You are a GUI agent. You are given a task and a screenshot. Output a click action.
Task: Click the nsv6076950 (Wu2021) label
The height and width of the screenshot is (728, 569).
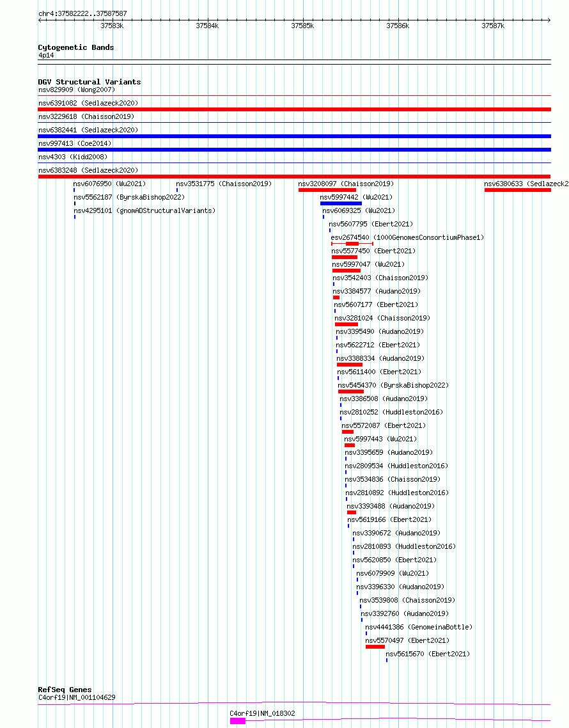coord(109,184)
